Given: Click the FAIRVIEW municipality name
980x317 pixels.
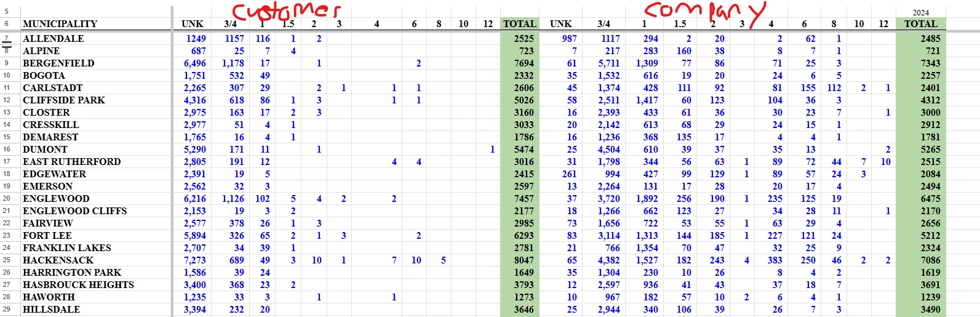Looking at the screenshot, I should 47,223.
